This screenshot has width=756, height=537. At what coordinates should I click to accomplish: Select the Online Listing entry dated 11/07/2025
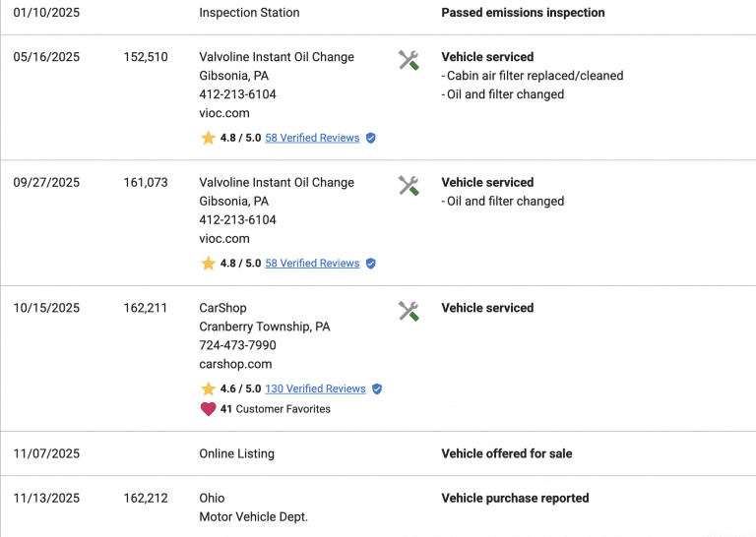236,453
